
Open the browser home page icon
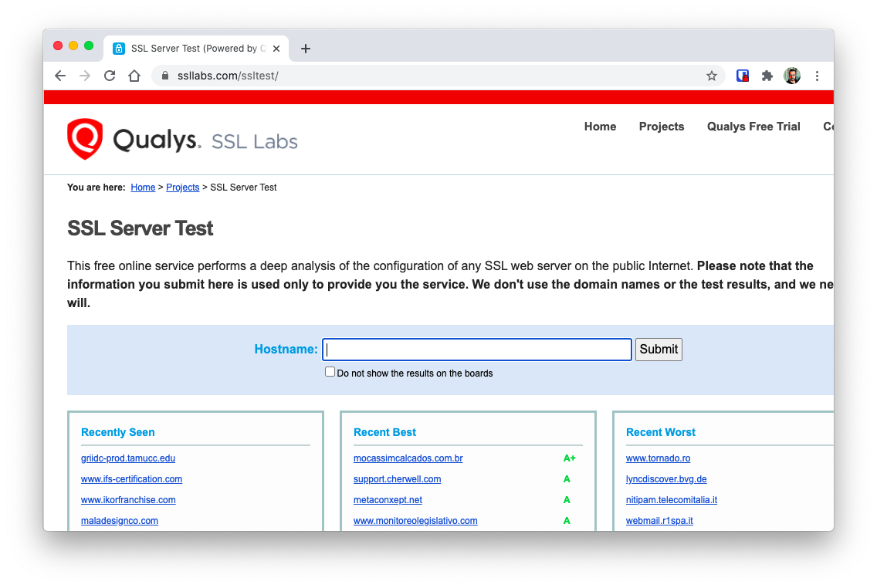click(x=134, y=76)
